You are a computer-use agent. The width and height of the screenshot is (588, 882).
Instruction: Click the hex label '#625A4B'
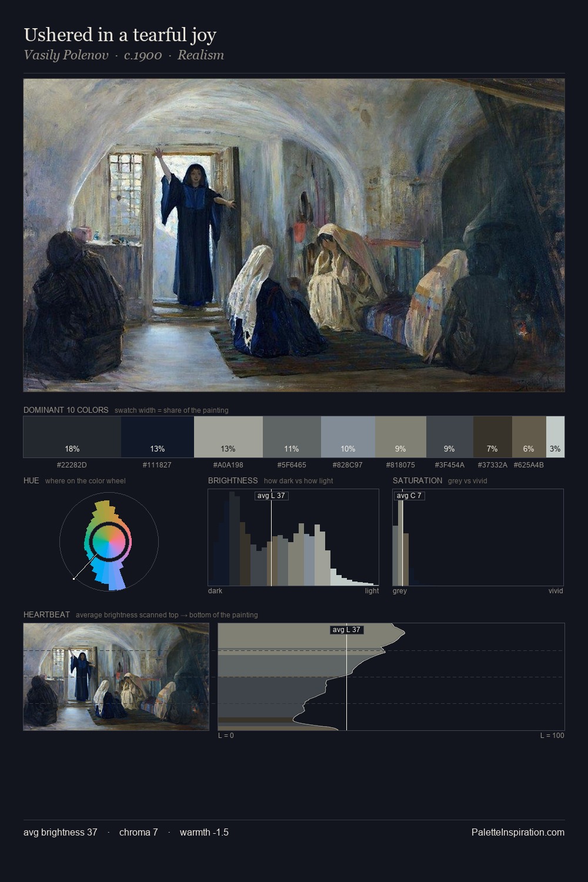pos(529,465)
